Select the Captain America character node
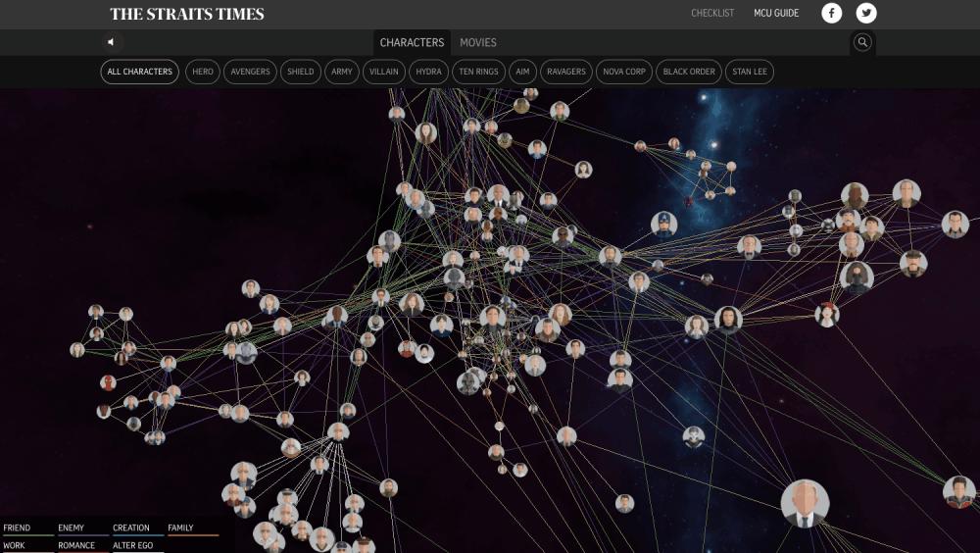This screenshot has width=980, height=553. 663,224
